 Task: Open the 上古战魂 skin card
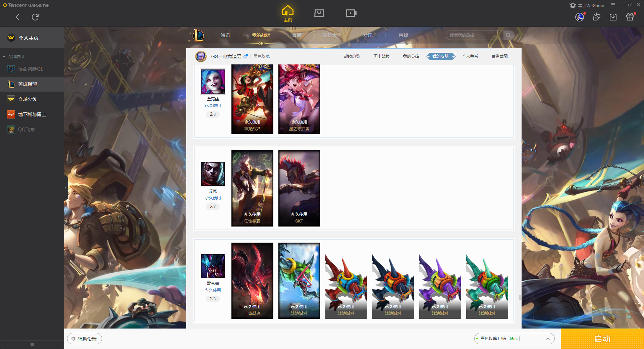[x=252, y=281]
